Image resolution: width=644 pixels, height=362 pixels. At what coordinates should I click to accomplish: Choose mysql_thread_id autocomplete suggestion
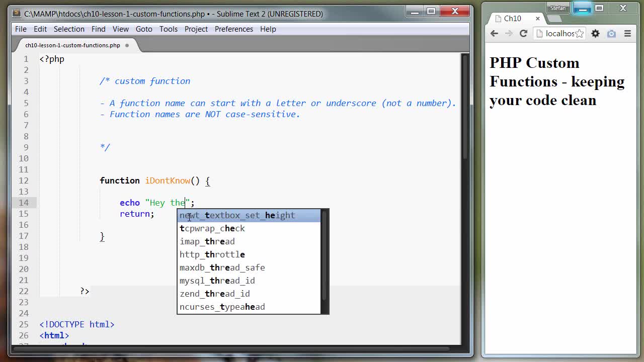click(249, 281)
